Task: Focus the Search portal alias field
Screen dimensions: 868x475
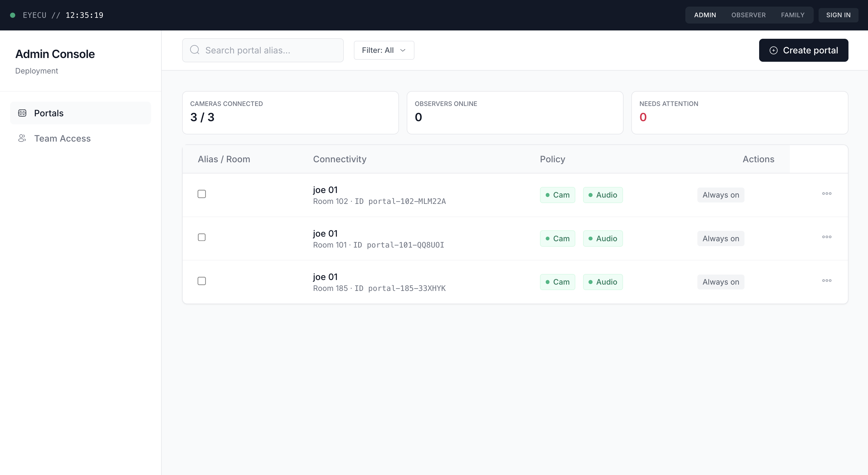Action: pyautogui.click(x=270, y=50)
